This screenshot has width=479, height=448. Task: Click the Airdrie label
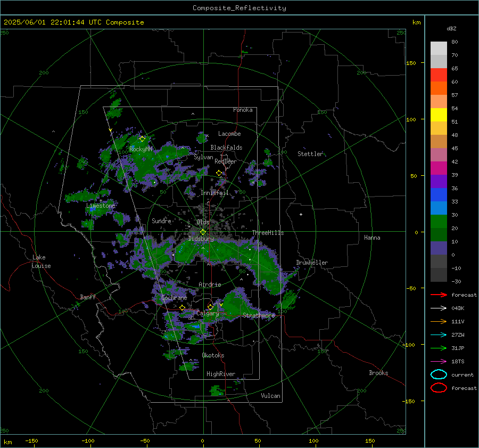tap(210, 284)
